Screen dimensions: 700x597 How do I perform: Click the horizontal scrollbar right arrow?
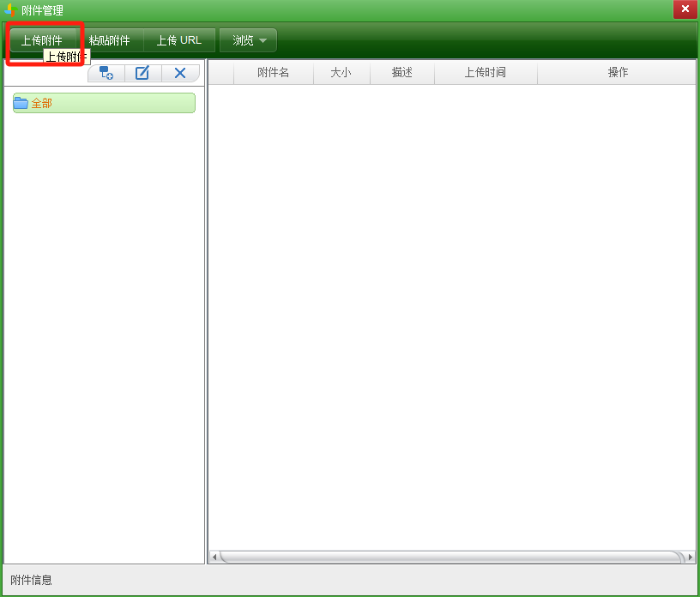click(689, 557)
